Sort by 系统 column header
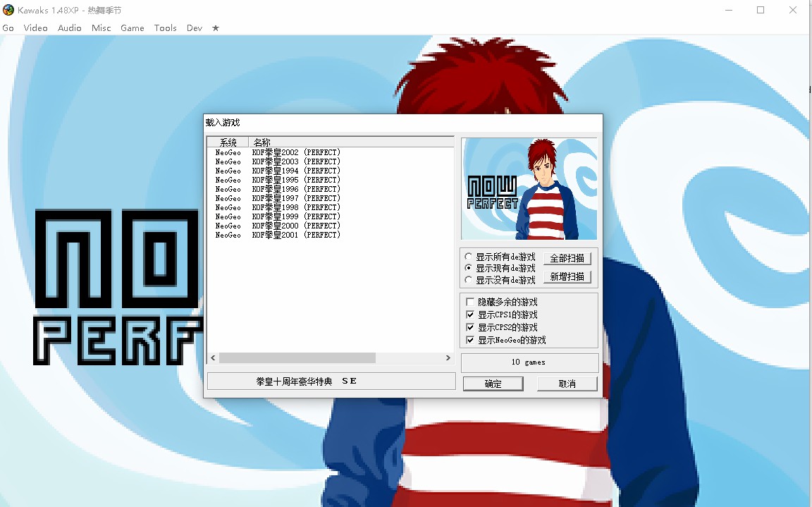The width and height of the screenshot is (812, 507). point(228,142)
